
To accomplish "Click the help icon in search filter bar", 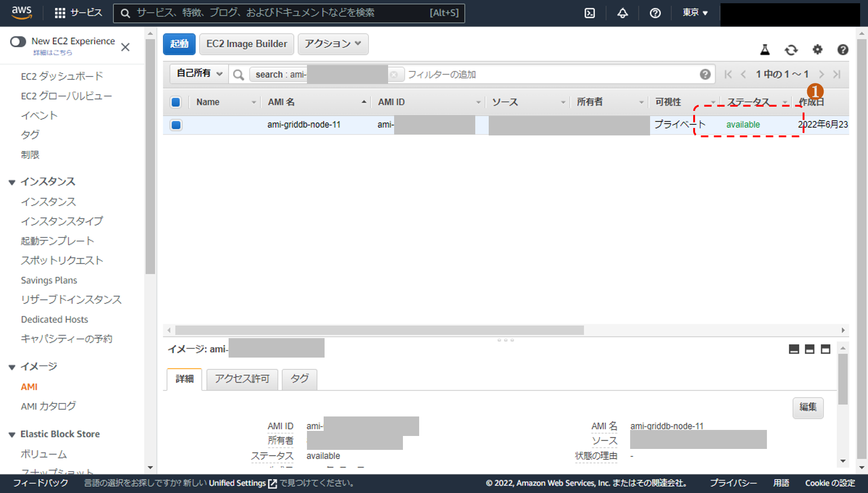I will pyautogui.click(x=705, y=74).
